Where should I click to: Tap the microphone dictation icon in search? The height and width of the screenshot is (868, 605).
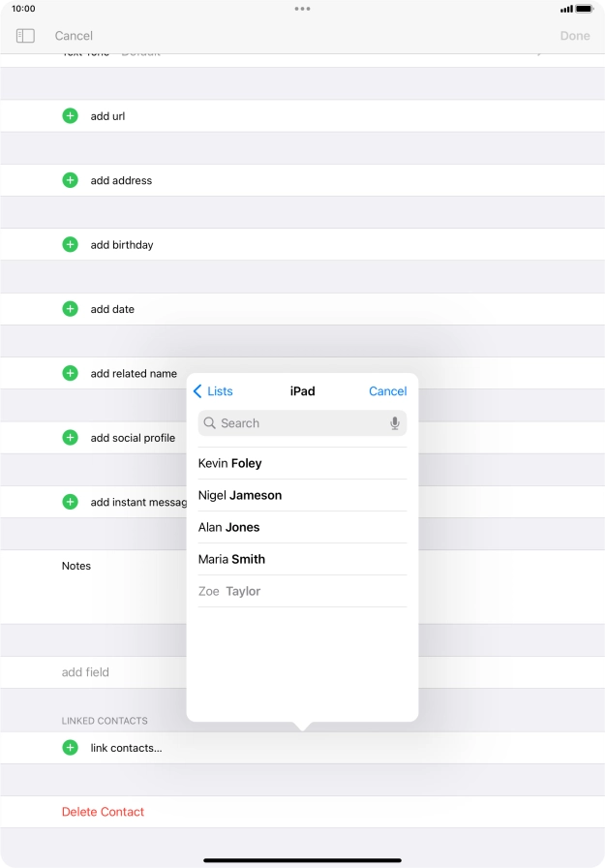click(x=395, y=423)
